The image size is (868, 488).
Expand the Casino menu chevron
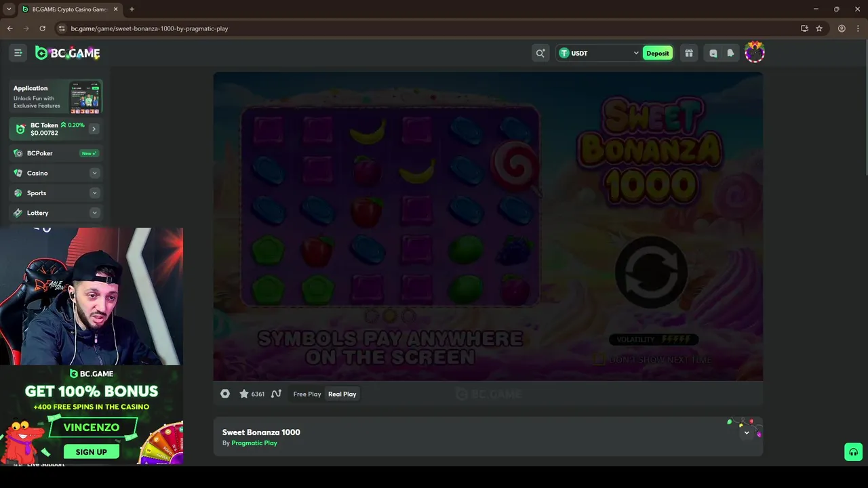pyautogui.click(x=94, y=173)
